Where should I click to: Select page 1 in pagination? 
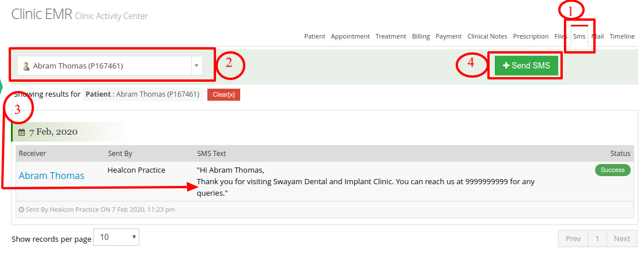597,238
